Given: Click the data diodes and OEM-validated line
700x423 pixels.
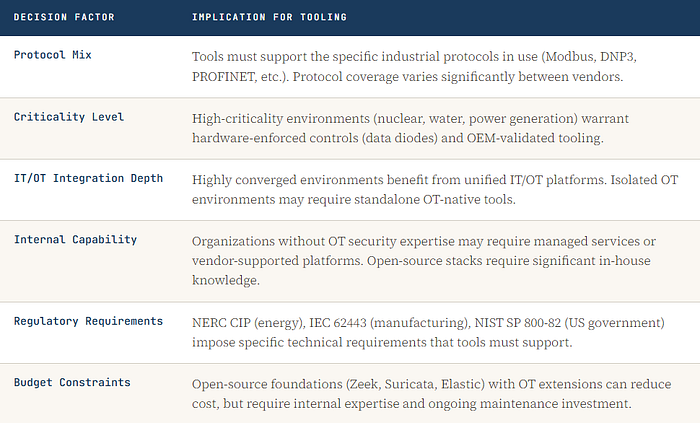Looking at the screenshot, I should 398,138.
